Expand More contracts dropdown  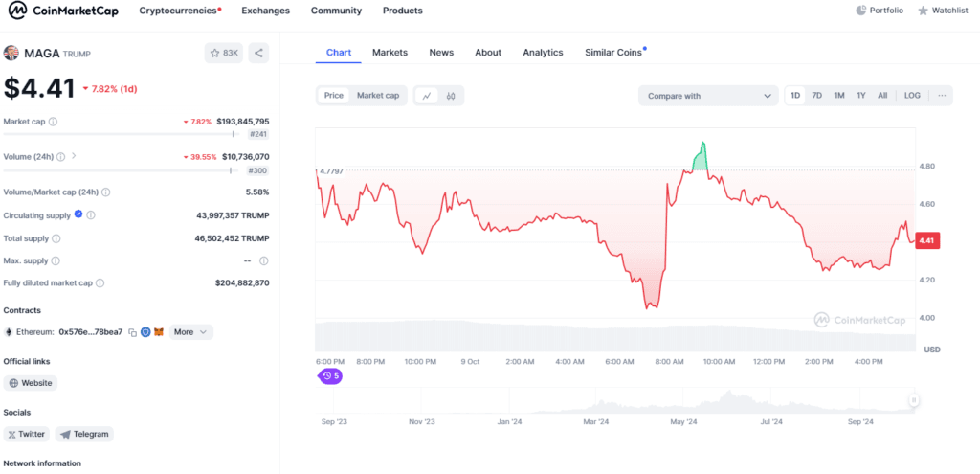point(190,332)
